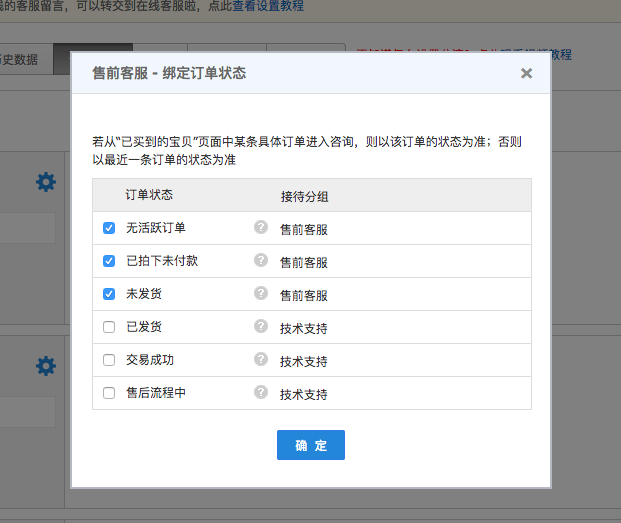Image resolution: width=621 pixels, height=523 pixels.
Task: Click help icon beside 未发货
Action: click(x=261, y=294)
